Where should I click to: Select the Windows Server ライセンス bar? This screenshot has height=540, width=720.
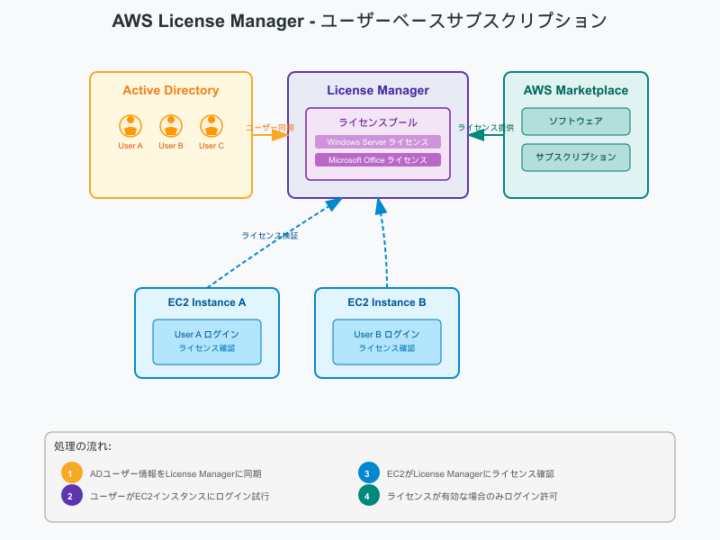pos(378,142)
